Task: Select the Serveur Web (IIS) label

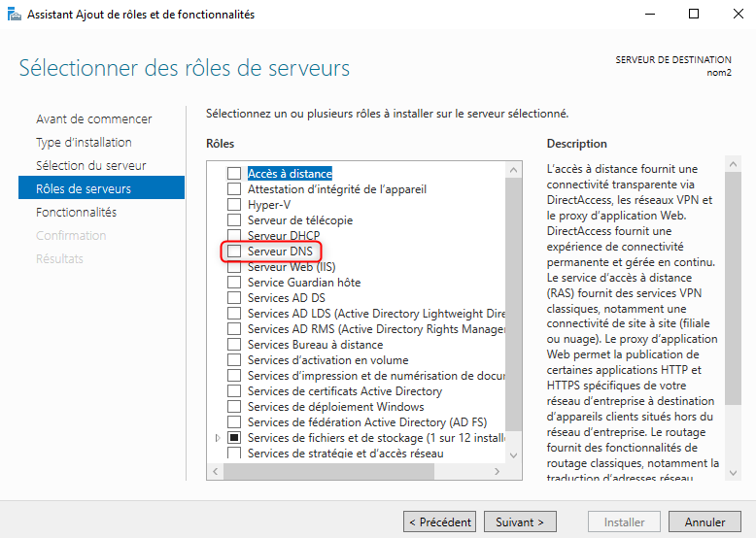Action: pyautogui.click(x=292, y=266)
